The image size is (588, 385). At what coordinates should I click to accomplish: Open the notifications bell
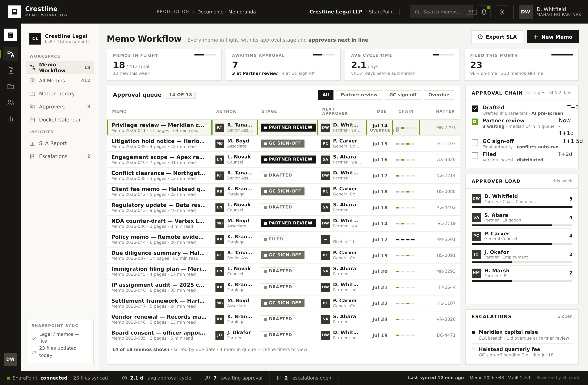click(x=484, y=12)
